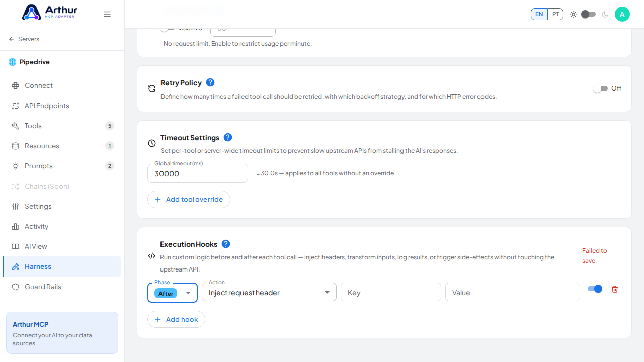The width and height of the screenshot is (644, 362).
Task: Disable the execution hook enable switch
Action: [x=595, y=289]
